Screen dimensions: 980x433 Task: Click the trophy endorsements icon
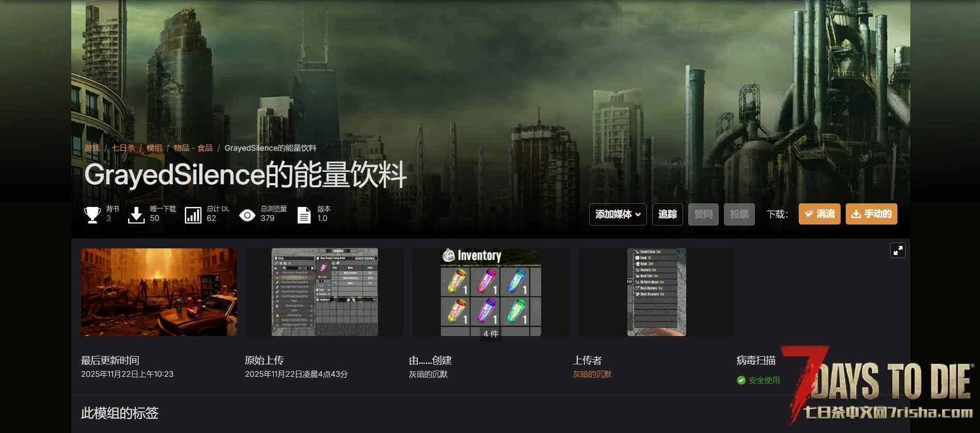tap(92, 214)
